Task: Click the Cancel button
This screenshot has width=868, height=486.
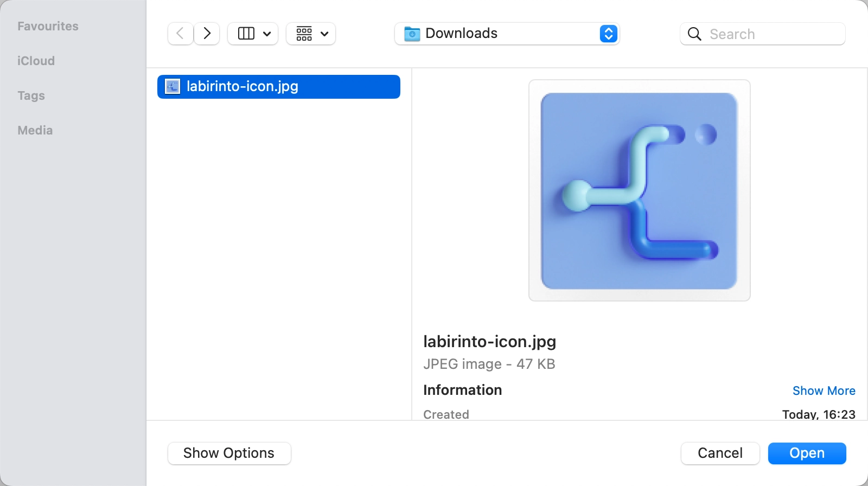Action: coord(720,453)
